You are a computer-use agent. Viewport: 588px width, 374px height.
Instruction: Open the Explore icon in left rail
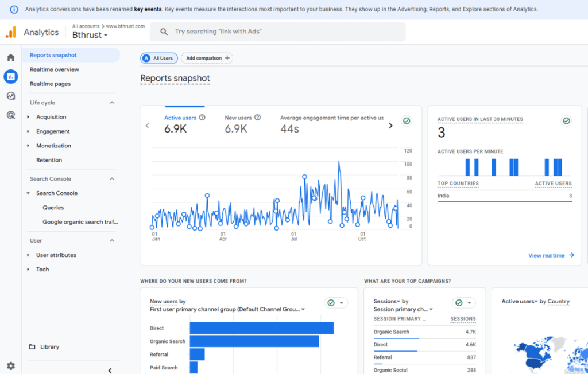coord(10,96)
